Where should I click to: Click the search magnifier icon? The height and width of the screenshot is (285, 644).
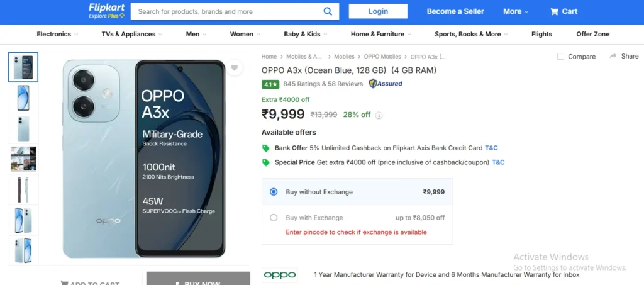327,11
